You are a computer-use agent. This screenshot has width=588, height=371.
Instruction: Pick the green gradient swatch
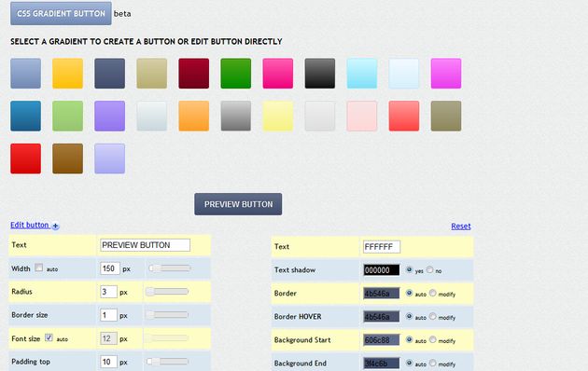236,74
